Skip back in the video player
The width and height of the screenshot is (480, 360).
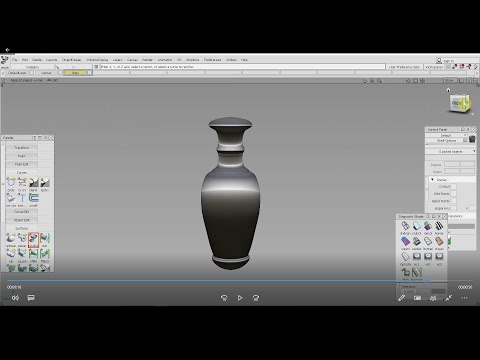pyautogui.click(x=224, y=298)
